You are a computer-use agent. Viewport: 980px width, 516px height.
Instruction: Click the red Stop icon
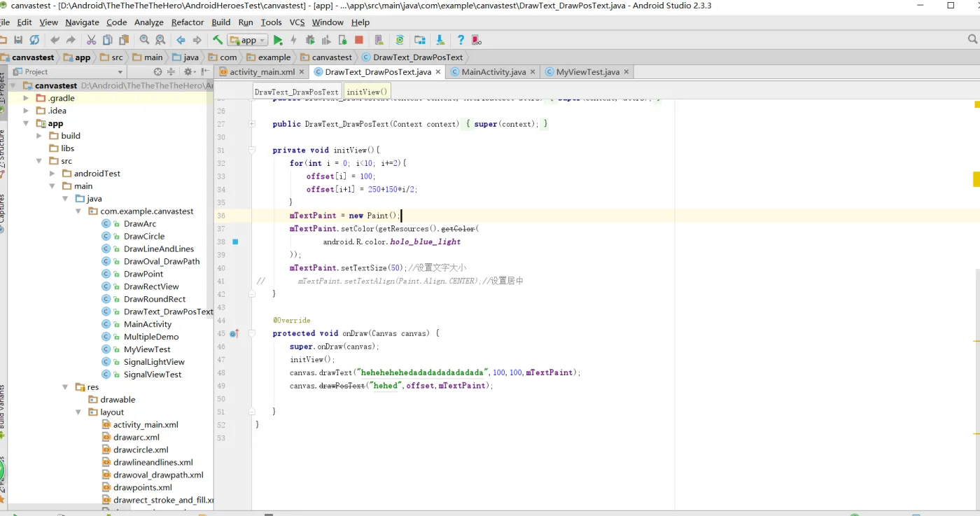pos(359,40)
